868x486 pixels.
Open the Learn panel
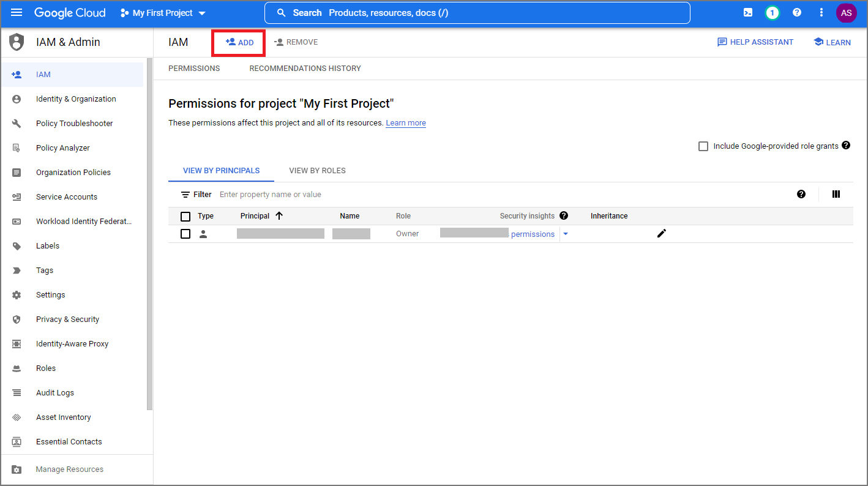(832, 42)
